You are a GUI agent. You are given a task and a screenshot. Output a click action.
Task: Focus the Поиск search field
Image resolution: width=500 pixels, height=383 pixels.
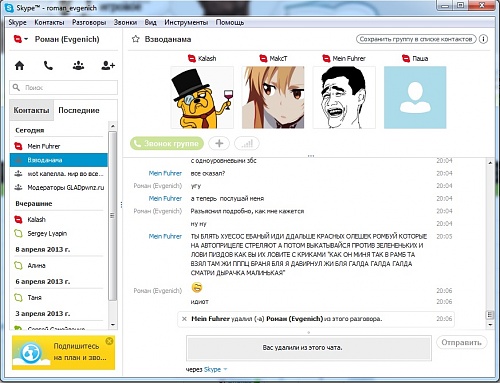(63, 88)
